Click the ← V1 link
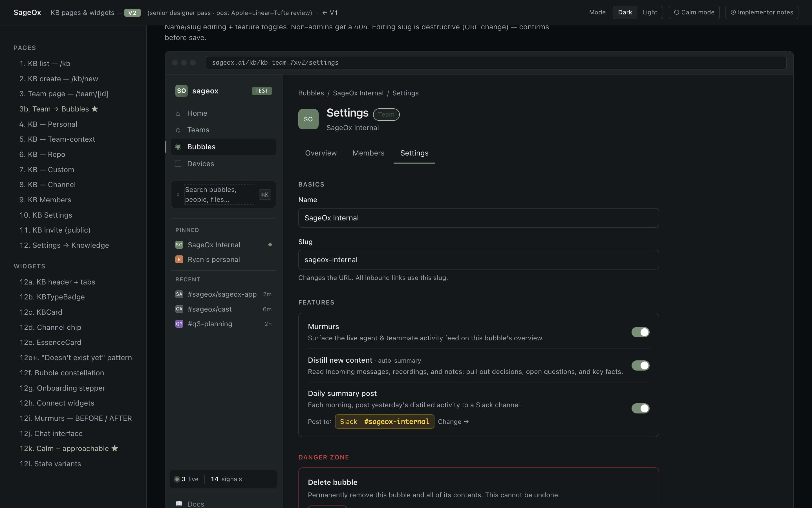The height and width of the screenshot is (508, 812). pos(330,13)
